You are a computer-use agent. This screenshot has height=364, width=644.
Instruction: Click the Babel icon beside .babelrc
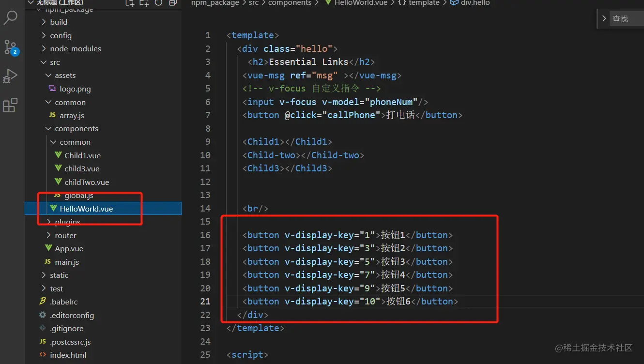click(x=43, y=302)
